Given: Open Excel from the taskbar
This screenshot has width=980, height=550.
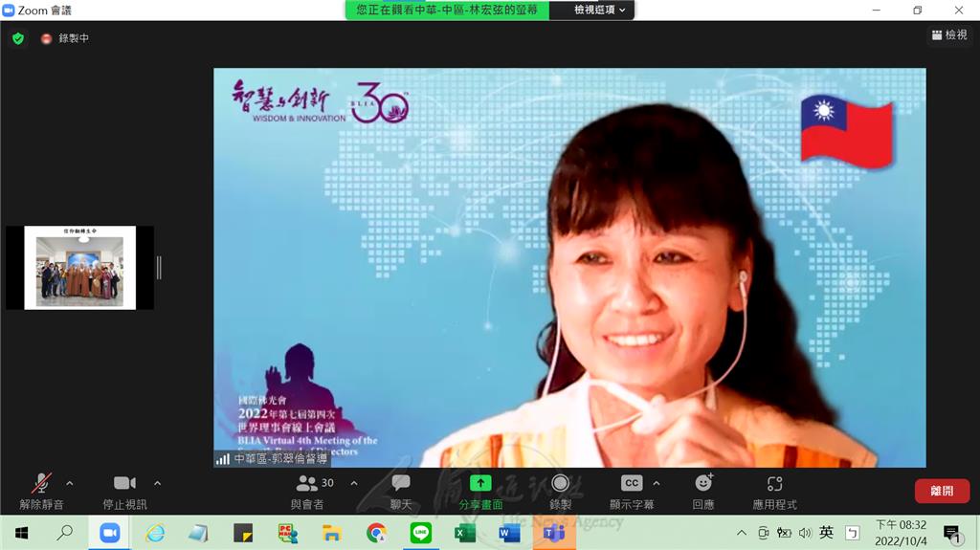Looking at the screenshot, I should [x=465, y=533].
